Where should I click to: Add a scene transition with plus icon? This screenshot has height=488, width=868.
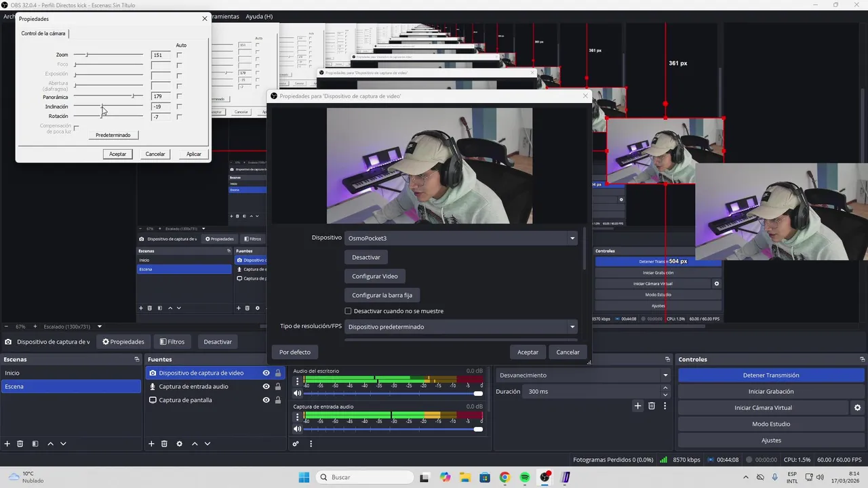[x=637, y=405]
